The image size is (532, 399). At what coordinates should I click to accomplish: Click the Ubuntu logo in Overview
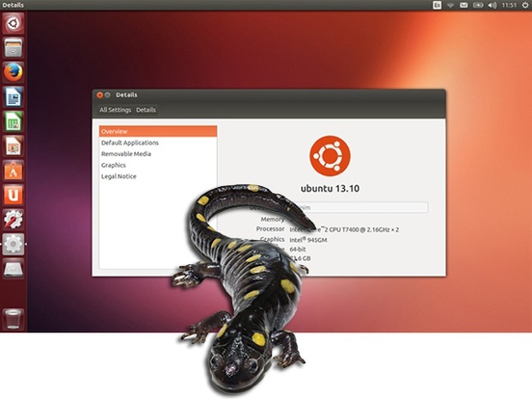pos(329,156)
